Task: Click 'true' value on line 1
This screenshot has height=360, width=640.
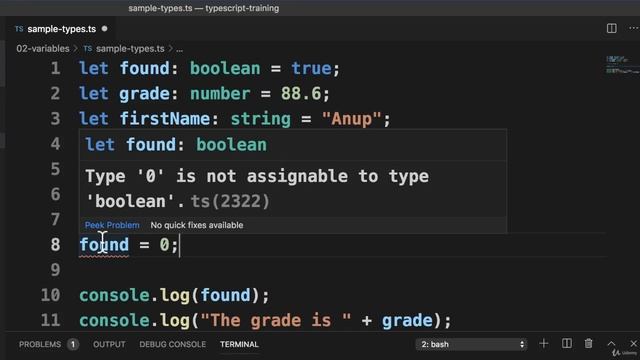Action: pos(311,68)
